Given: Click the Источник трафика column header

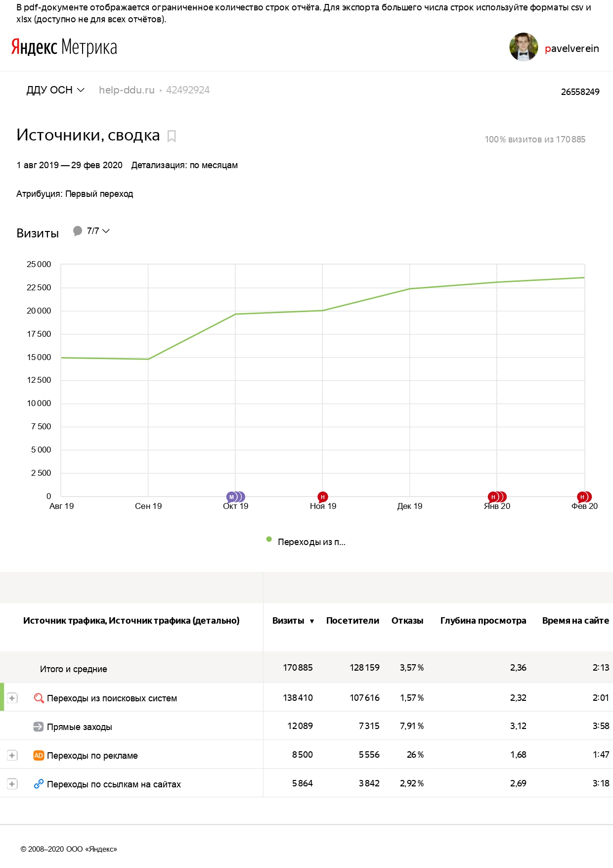Looking at the screenshot, I should point(131,621).
